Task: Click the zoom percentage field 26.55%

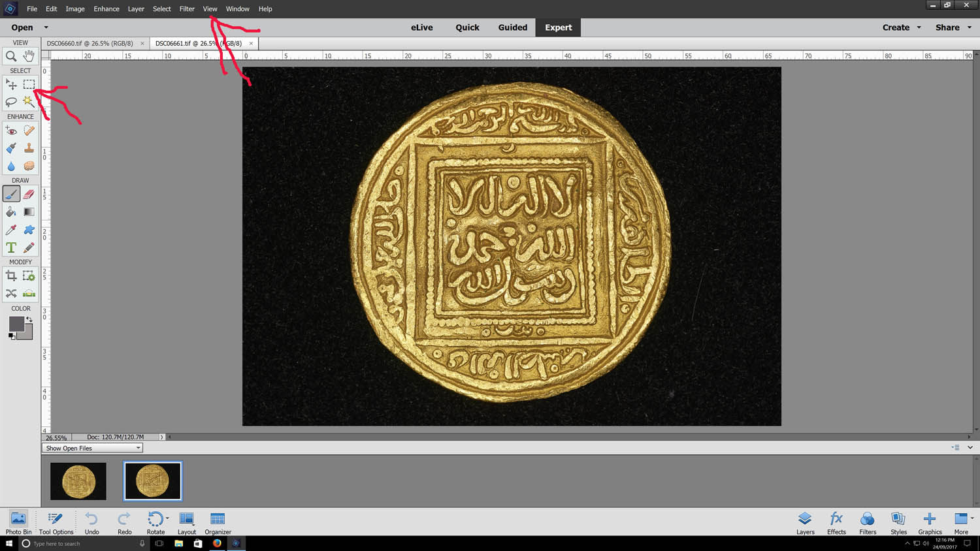Action: point(56,437)
